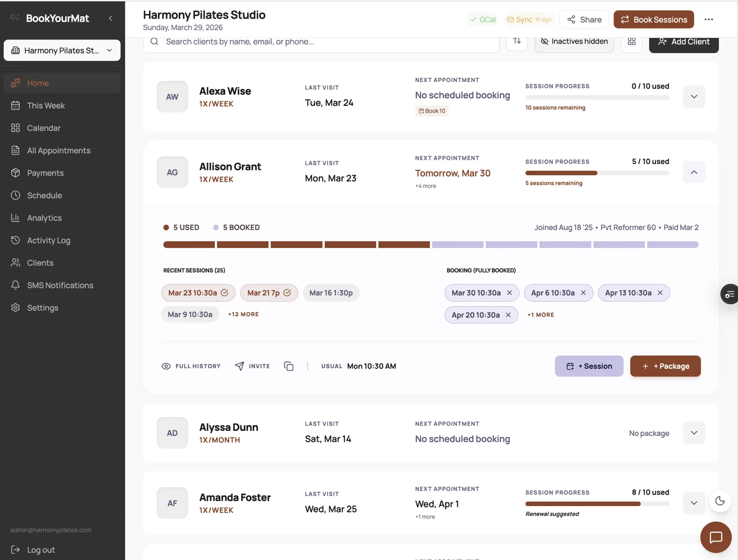738x560 pixels.
Task: Click the floating side panel toggle icon
Action: (x=729, y=294)
